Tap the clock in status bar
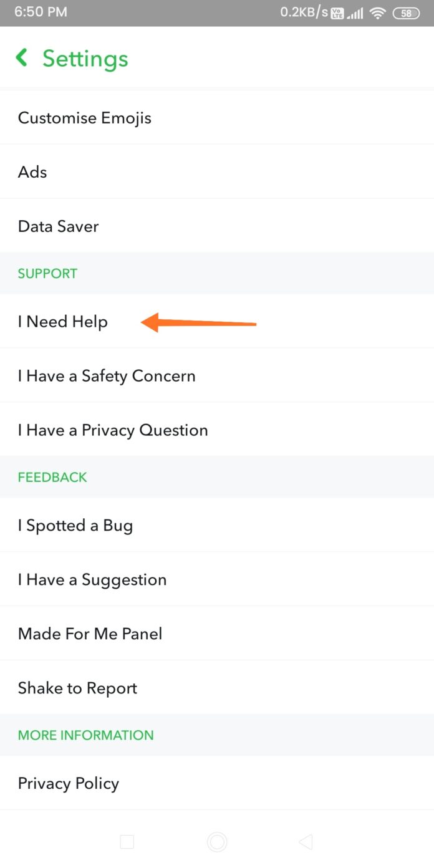The image size is (434, 868). [x=41, y=12]
